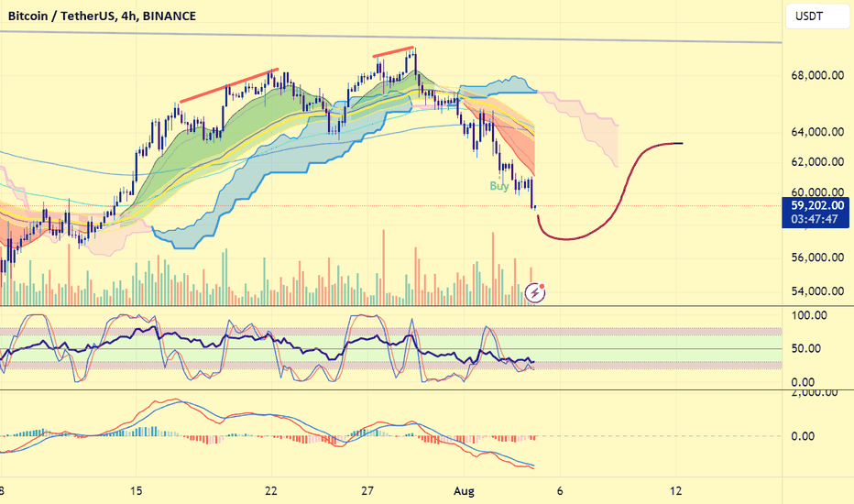Click the 54,000.00 price axis label

coord(817,291)
